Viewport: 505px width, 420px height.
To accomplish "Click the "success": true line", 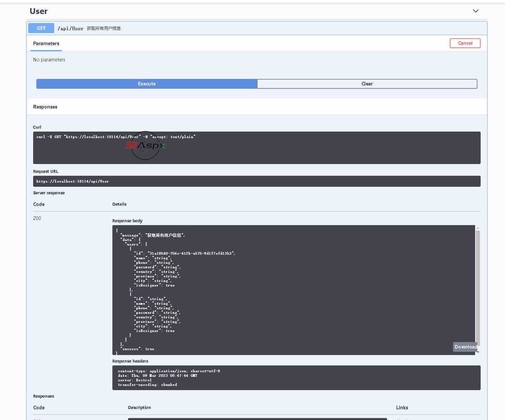I will point(137,349).
